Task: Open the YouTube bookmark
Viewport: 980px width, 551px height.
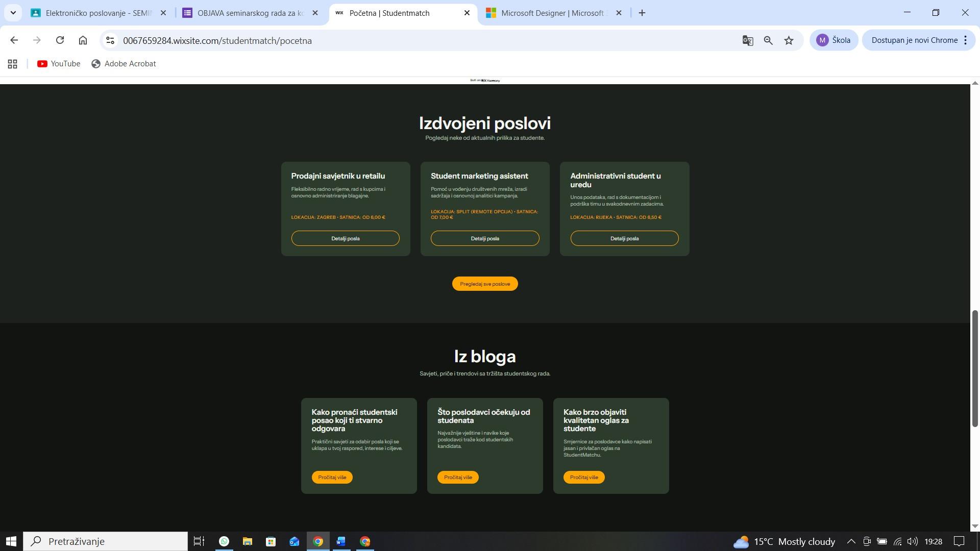Action: point(59,64)
